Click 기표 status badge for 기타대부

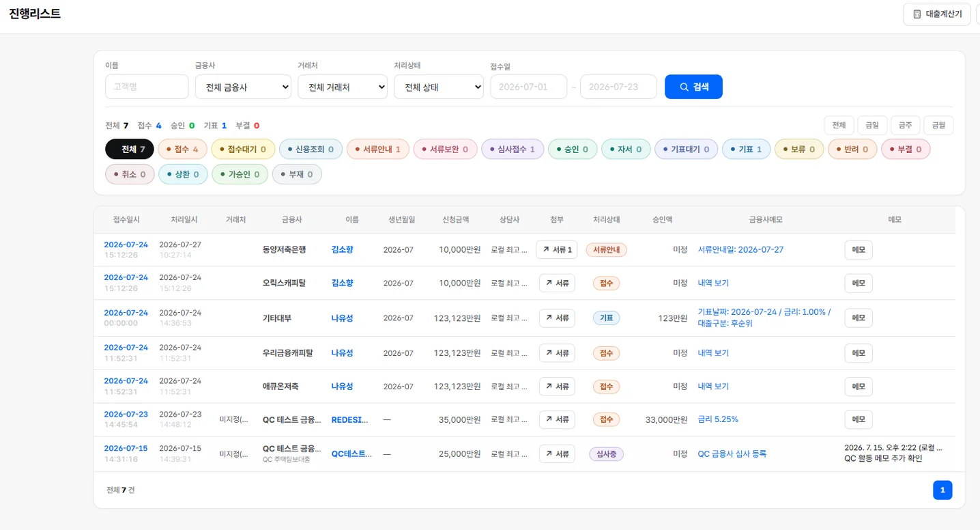[x=606, y=318]
